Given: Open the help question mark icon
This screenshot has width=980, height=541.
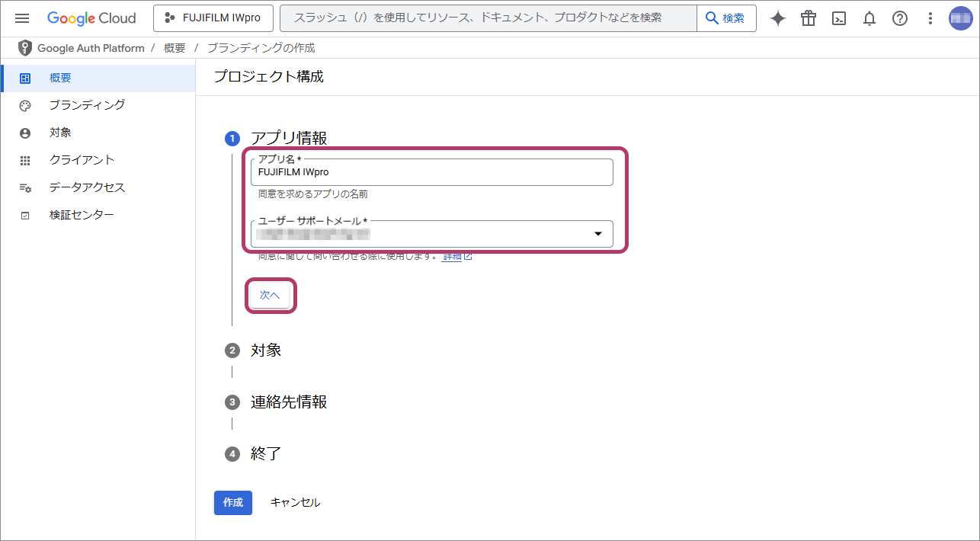Looking at the screenshot, I should 900,18.
